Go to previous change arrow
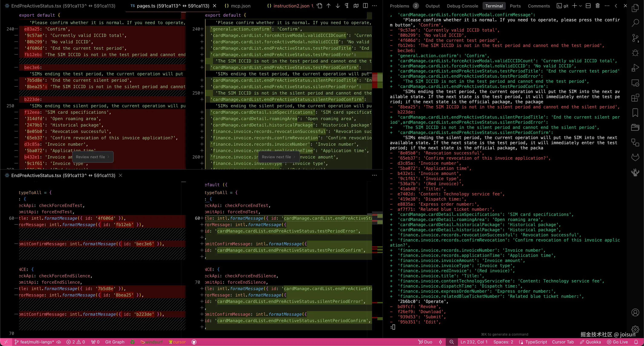644x346 pixels. pyautogui.click(x=329, y=6)
